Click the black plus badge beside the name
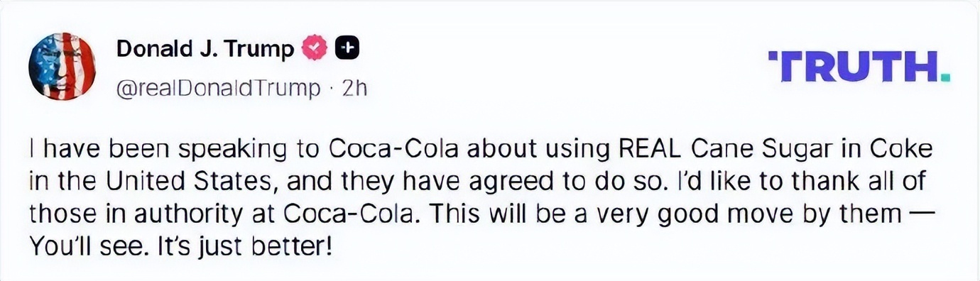 tap(347, 48)
